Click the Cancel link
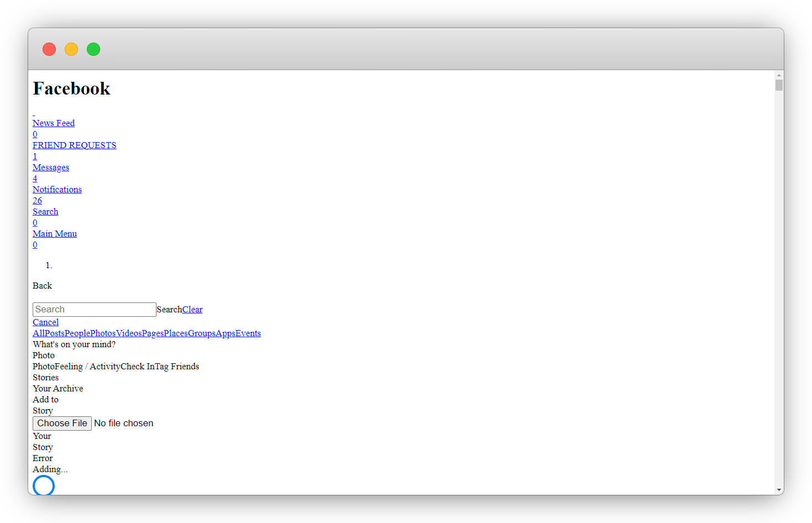Image resolution: width=812 pixels, height=523 pixels. (45, 322)
